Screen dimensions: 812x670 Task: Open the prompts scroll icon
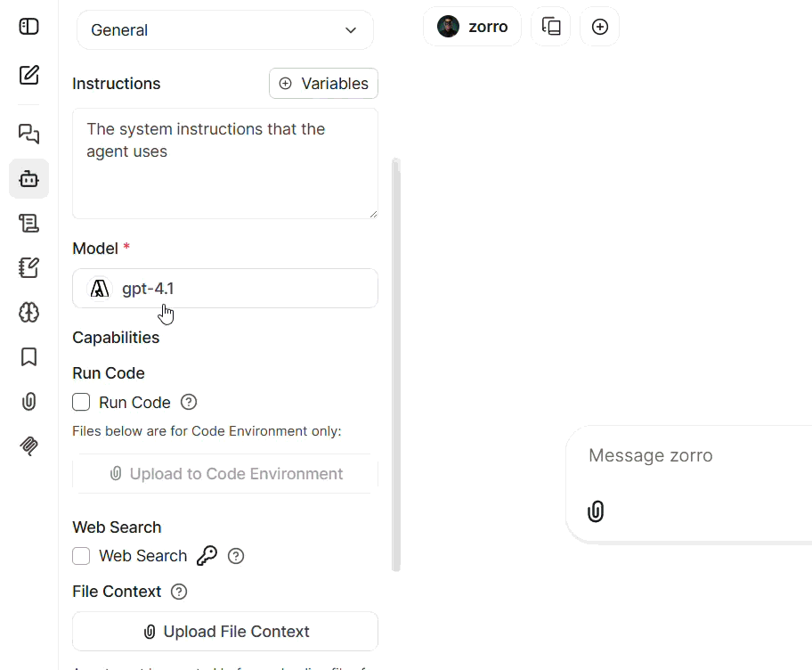[29, 224]
